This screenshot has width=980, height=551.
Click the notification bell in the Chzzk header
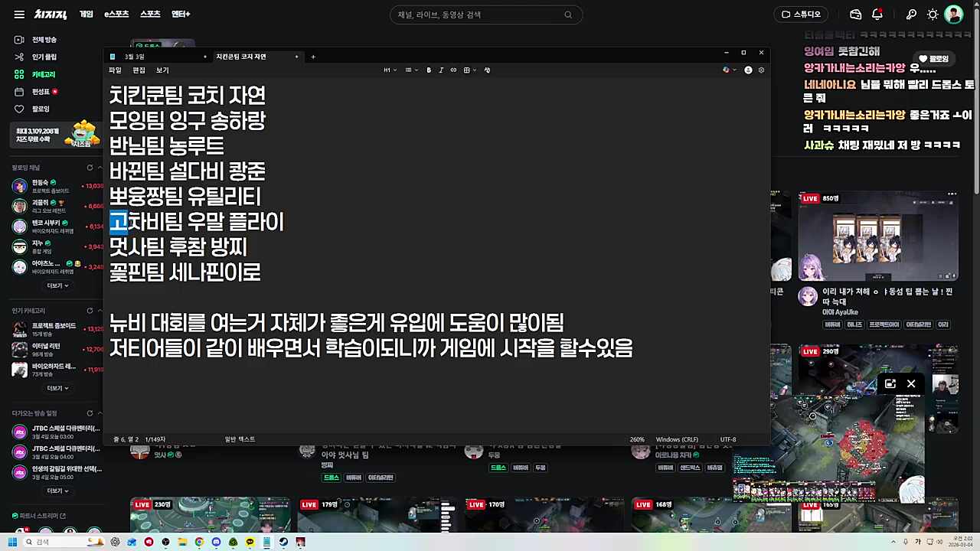[877, 14]
